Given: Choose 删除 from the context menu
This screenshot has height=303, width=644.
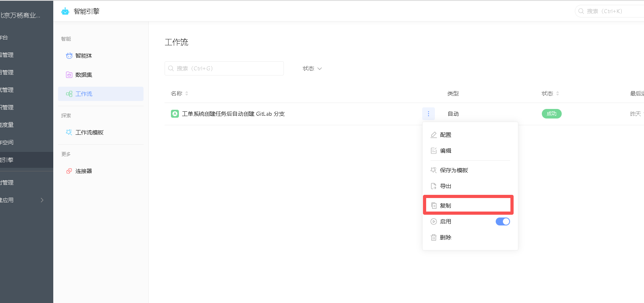Looking at the screenshot, I should point(470,237).
